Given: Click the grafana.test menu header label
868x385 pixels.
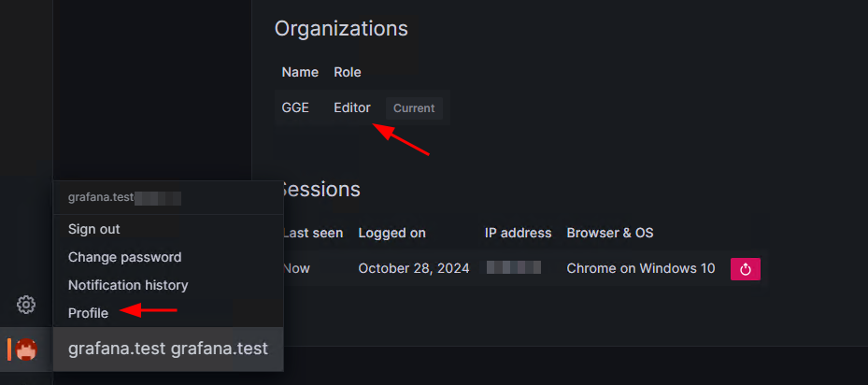Looking at the screenshot, I should [168, 349].
